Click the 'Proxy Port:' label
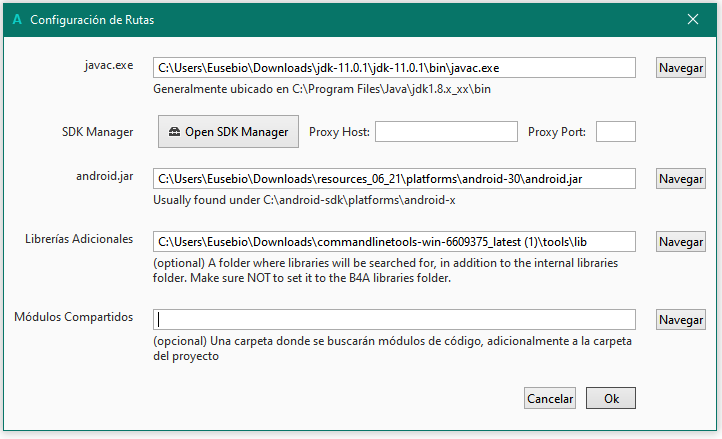The width and height of the screenshot is (722, 439). pos(557,132)
